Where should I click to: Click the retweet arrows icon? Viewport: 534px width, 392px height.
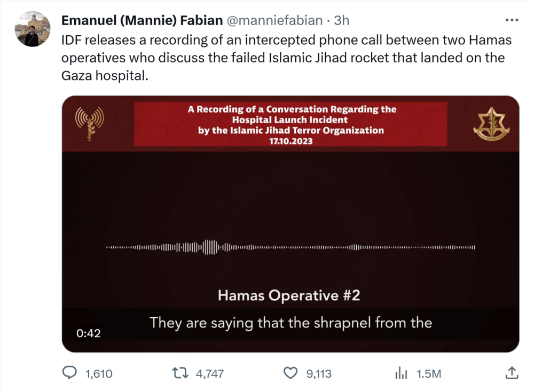point(180,373)
